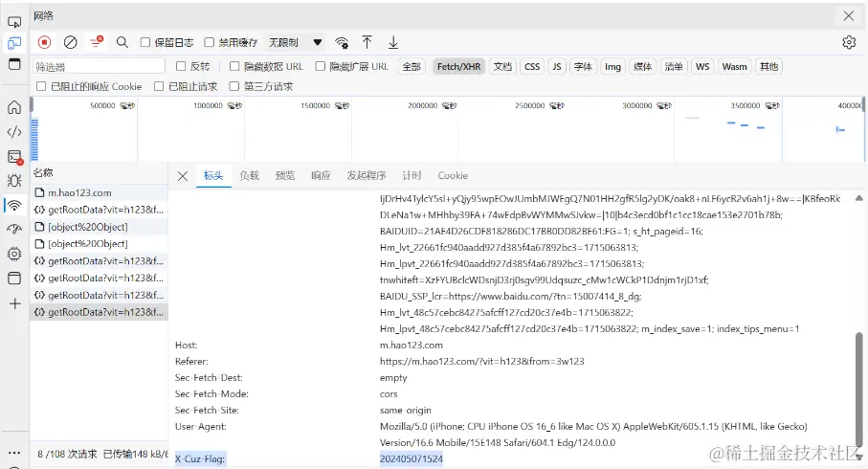Open Console panel icon with error badge
The height and width of the screenshot is (469, 868).
coord(15,157)
